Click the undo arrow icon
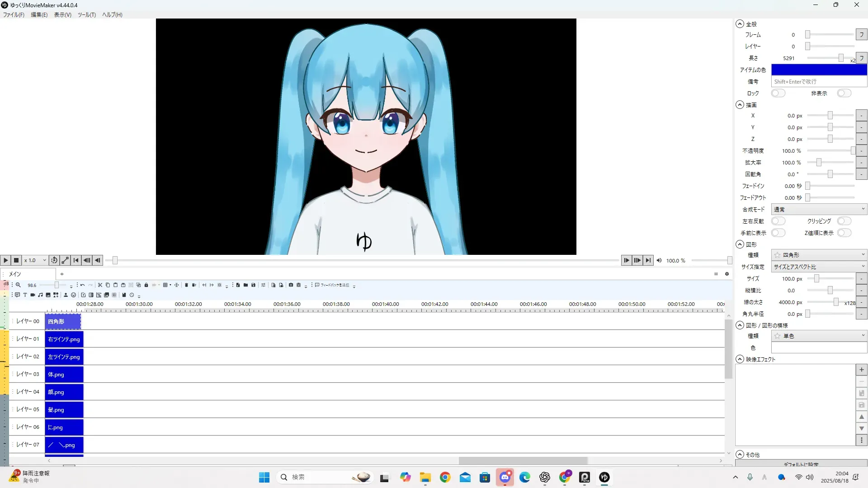 [x=82, y=285]
